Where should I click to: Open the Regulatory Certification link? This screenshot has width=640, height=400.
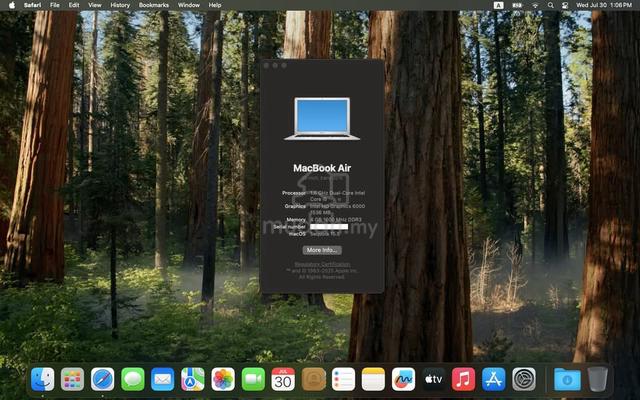point(322,264)
